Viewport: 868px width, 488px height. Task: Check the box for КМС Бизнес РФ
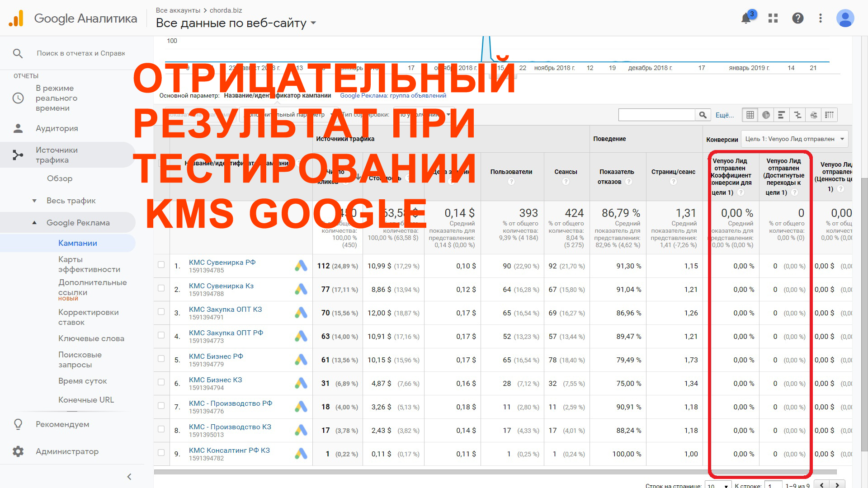pos(161,359)
